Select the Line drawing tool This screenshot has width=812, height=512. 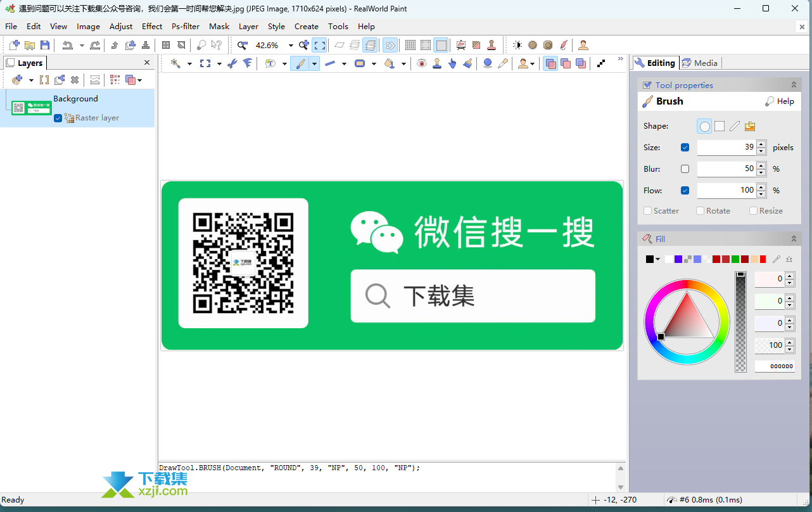[330, 63]
